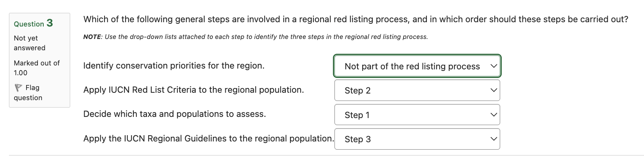Click 'Identify conservation priorities for the region' label
The image size is (644, 166).
(174, 65)
